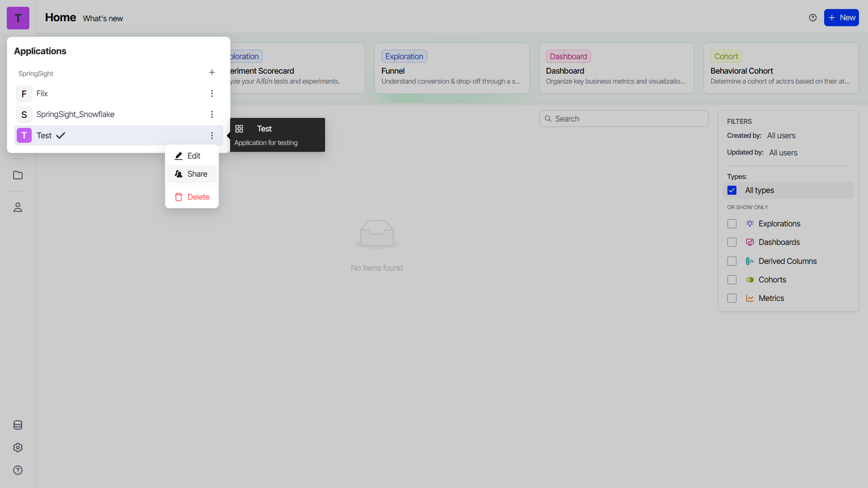Click the Explorations filter label
868x488 pixels.
click(x=779, y=224)
